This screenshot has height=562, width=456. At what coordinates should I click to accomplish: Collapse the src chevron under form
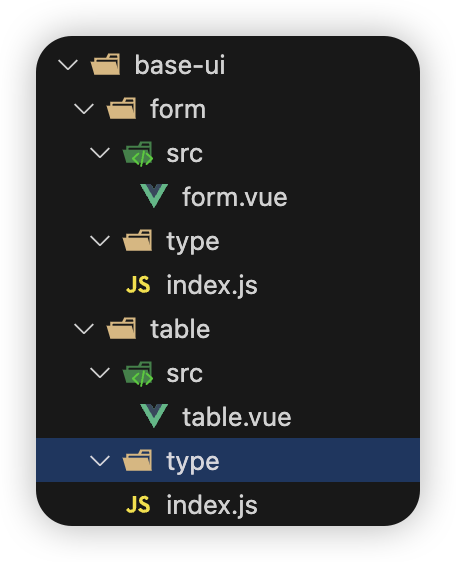pyautogui.click(x=100, y=153)
